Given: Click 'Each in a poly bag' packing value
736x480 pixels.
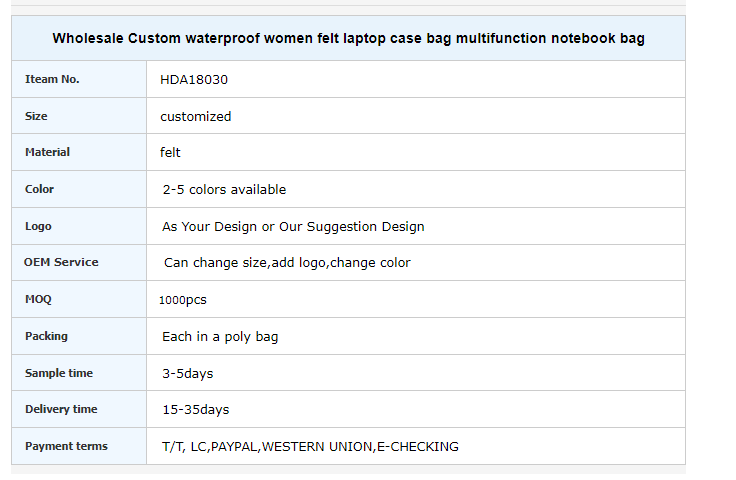Looking at the screenshot, I should click(220, 337).
